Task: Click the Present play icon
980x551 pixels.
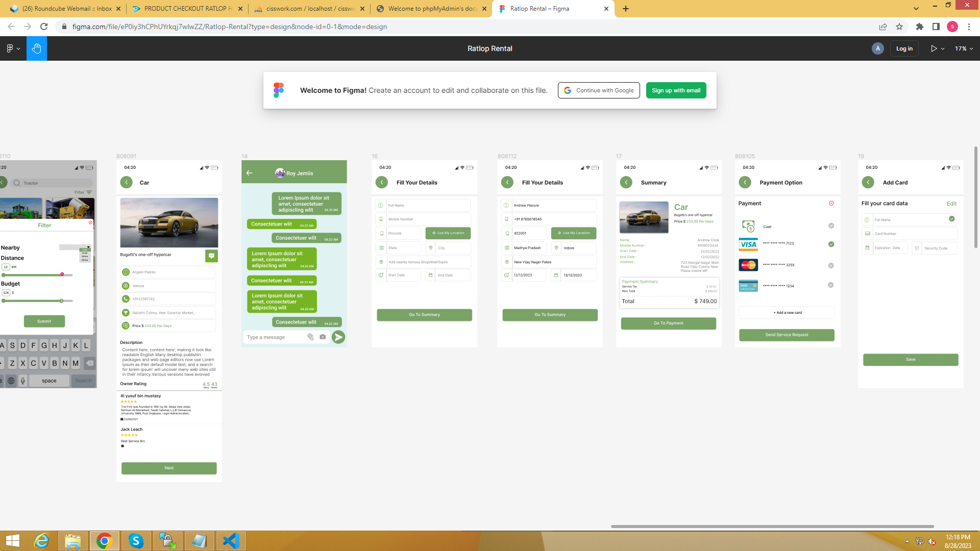Action: (934, 48)
